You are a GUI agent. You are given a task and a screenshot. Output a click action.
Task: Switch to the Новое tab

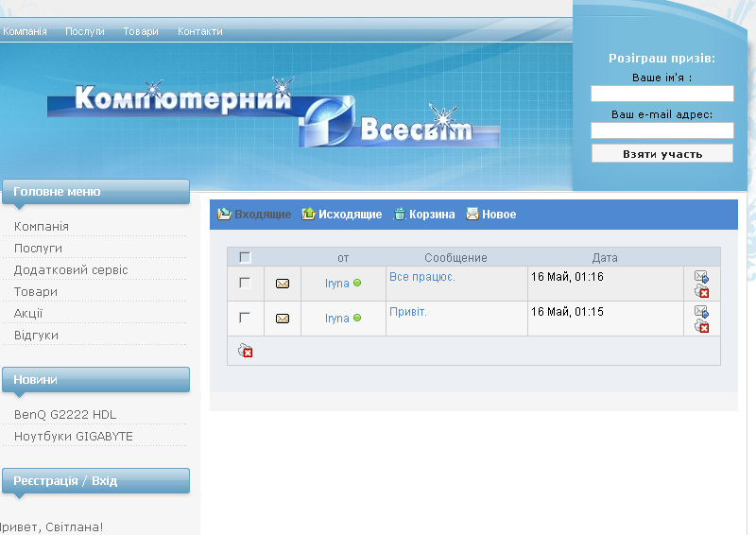(x=499, y=215)
